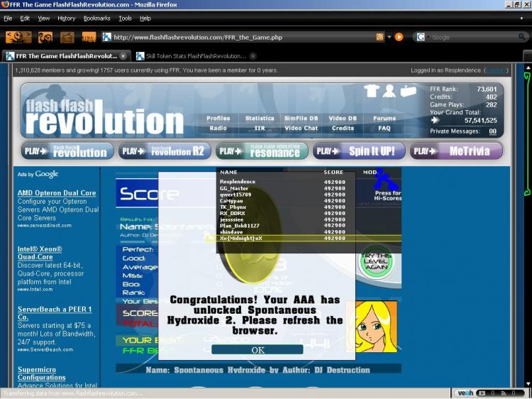
Task: Open the user profile silhouette icon
Action: [389, 90]
